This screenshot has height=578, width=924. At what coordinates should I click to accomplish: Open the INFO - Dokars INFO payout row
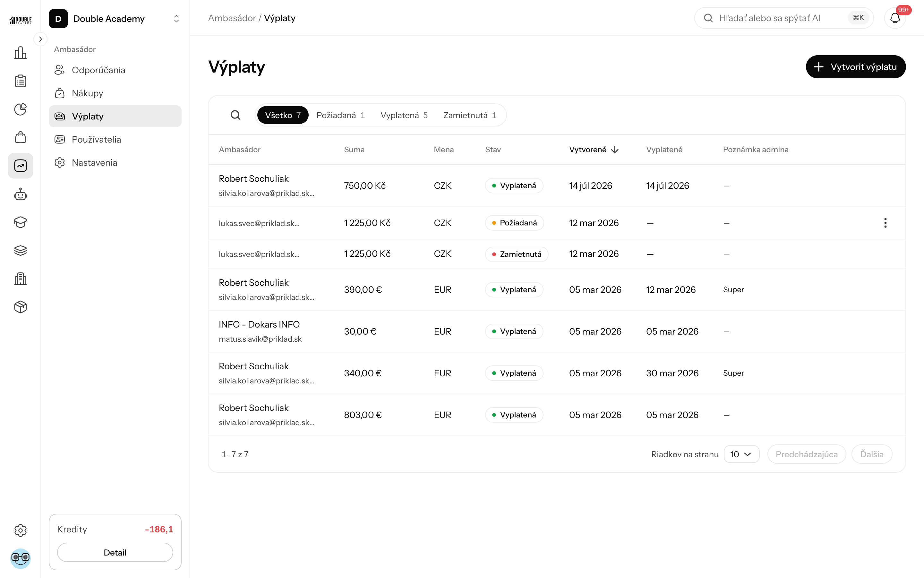click(557, 331)
